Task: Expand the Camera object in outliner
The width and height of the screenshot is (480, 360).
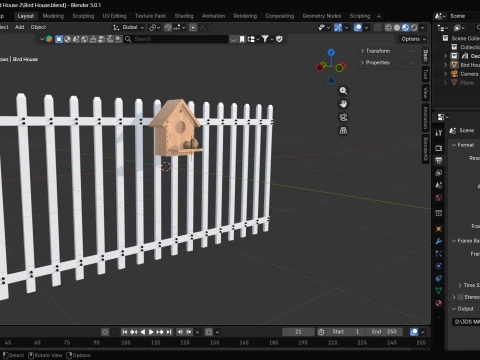Action: coord(446,74)
